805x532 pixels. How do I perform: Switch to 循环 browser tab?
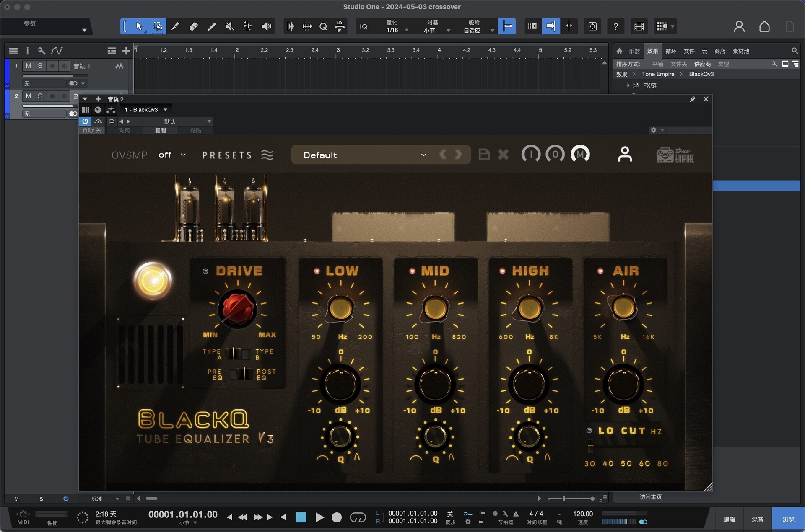point(671,51)
